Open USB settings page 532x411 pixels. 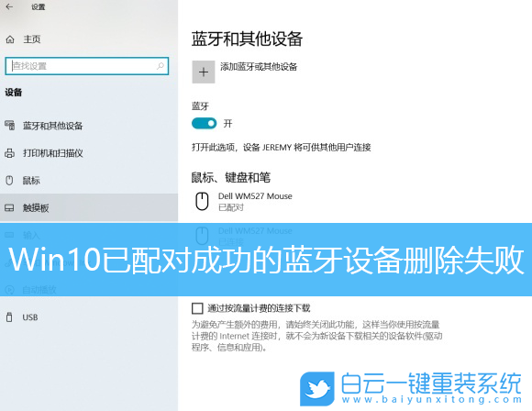click(89, 317)
